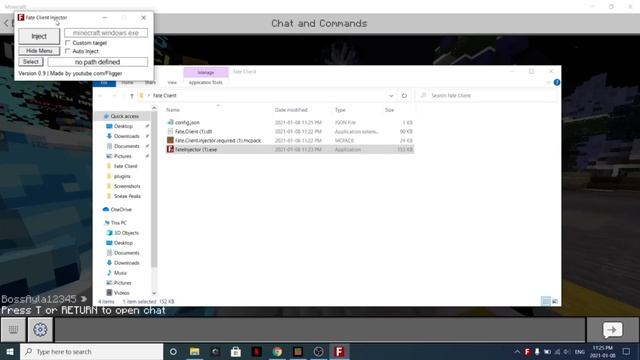Viewport: 640px width, 360px height.
Task: Enable the Auto Inject checkbox
Action: click(x=68, y=51)
